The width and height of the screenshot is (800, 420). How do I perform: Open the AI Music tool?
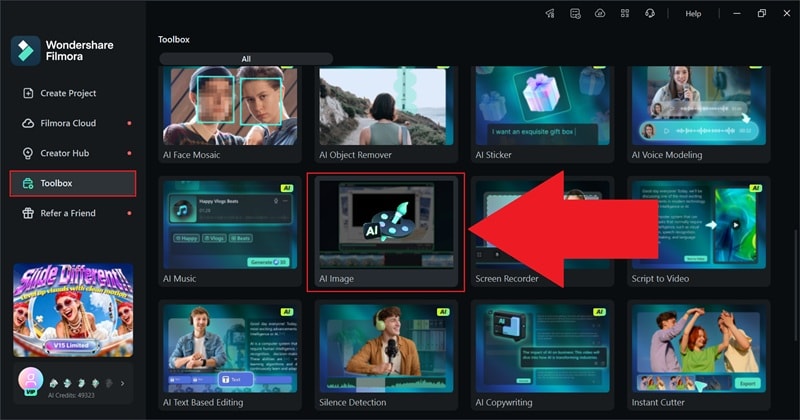click(230, 232)
